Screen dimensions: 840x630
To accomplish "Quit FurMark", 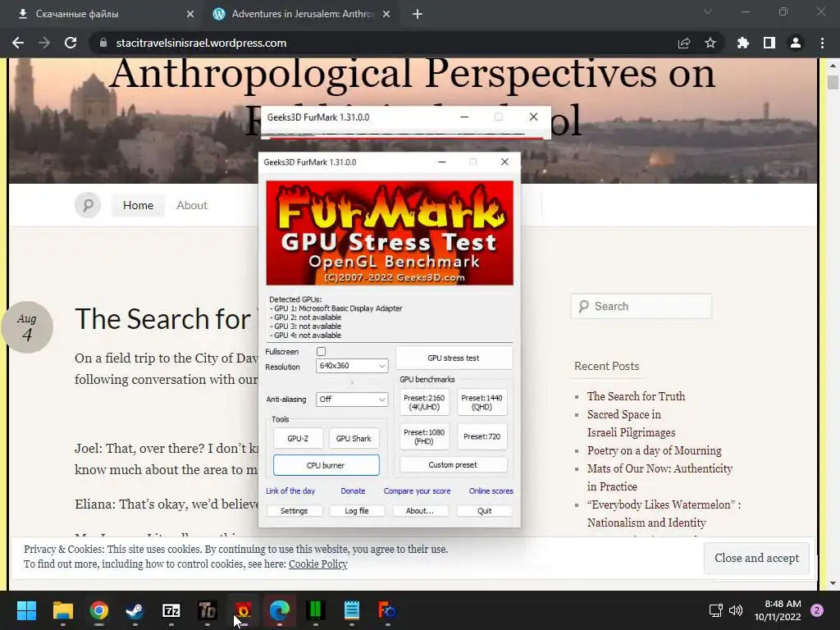I will coord(484,510).
